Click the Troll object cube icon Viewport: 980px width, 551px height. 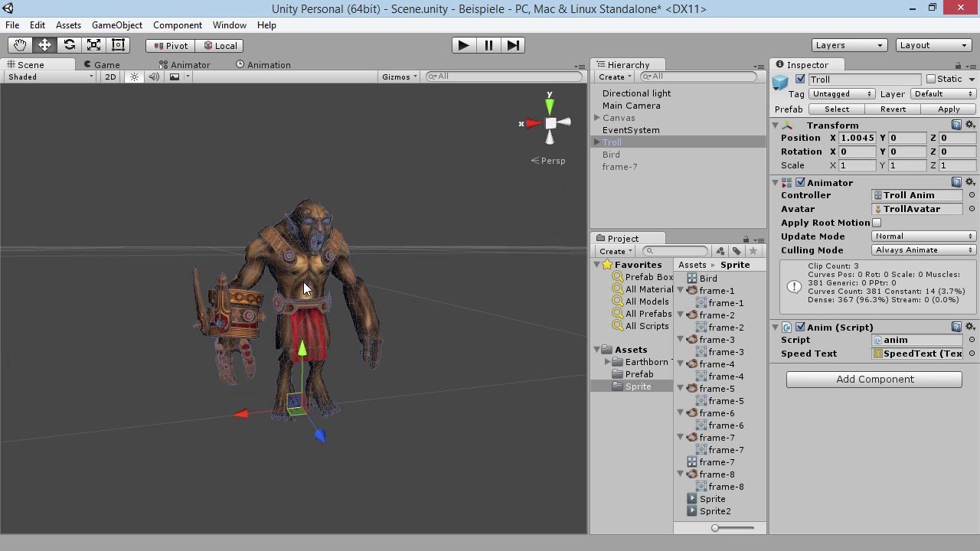pyautogui.click(x=780, y=81)
